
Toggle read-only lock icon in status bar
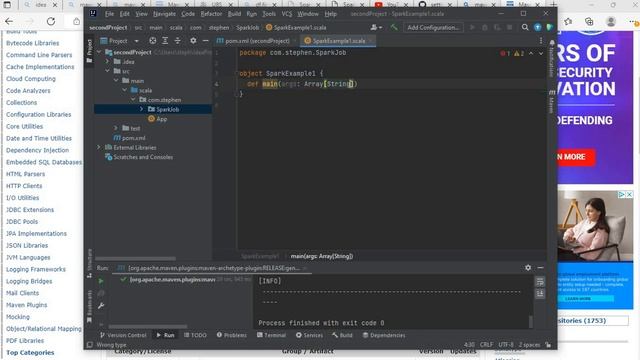tap(548, 345)
